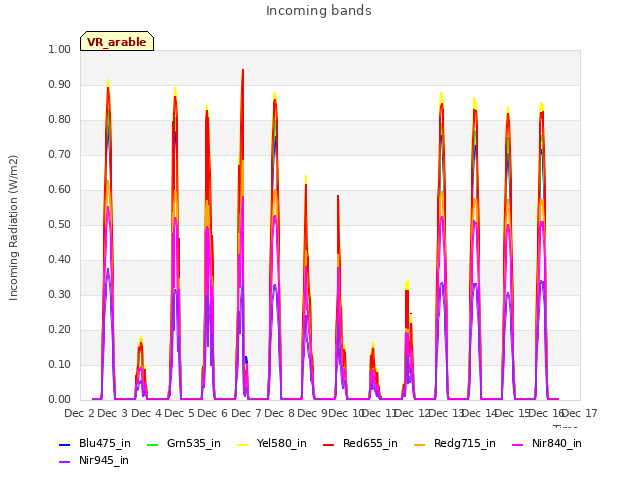Image resolution: width=640 pixels, height=480 pixels.
Task: Click the 0.60 y-axis tick label
Action: tap(60, 189)
